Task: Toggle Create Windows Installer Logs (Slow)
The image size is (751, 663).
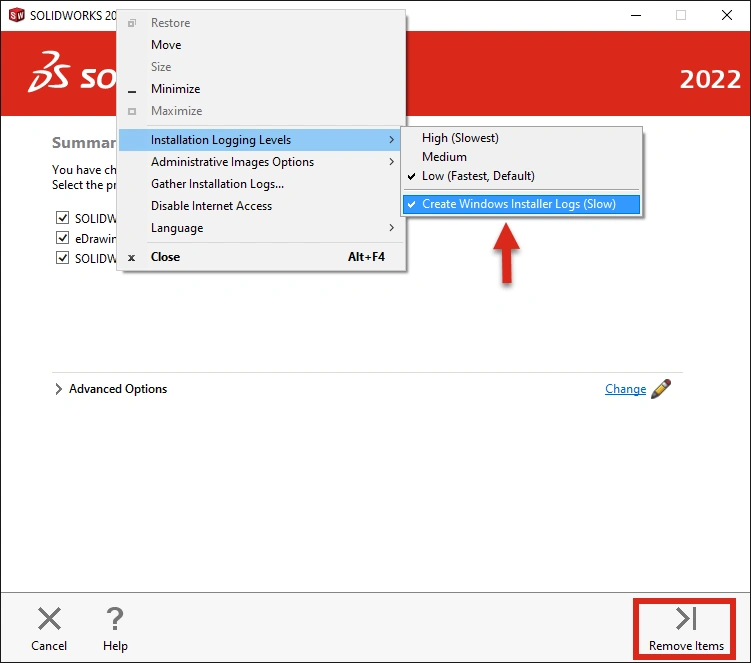Action: point(521,204)
